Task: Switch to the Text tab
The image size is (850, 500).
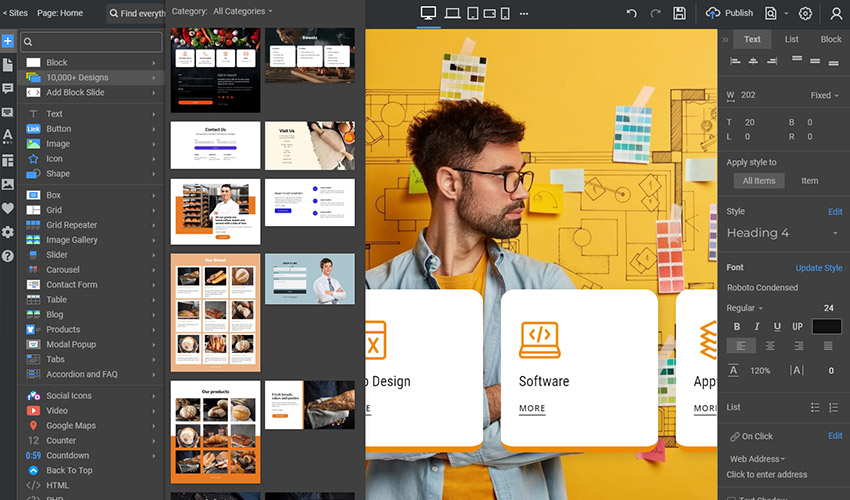Action: pos(752,40)
